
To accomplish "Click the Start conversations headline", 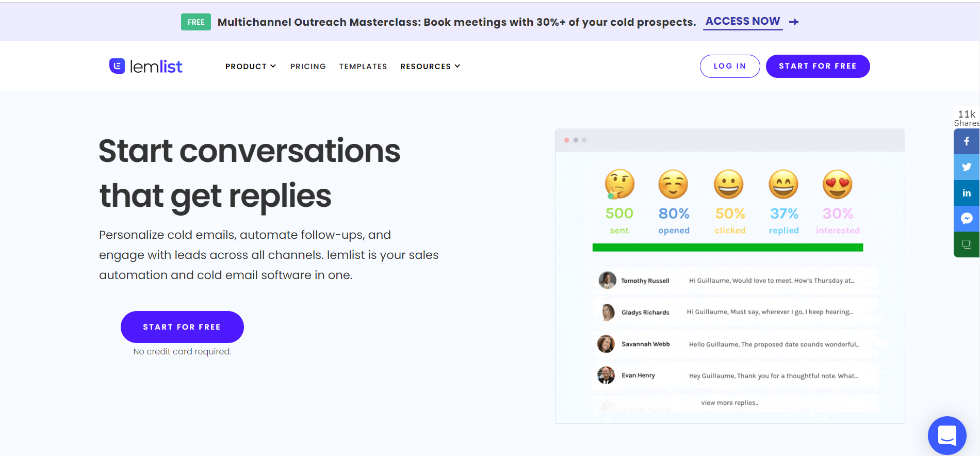I will (x=250, y=173).
